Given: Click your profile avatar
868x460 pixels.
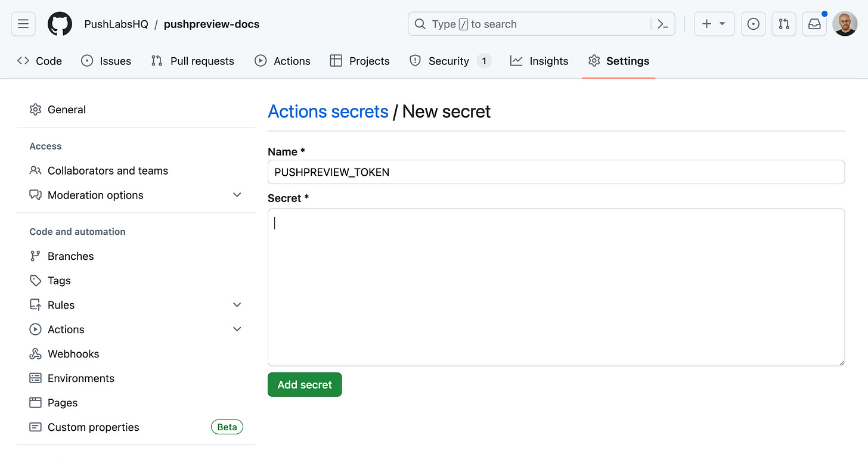Looking at the screenshot, I should [845, 24].
